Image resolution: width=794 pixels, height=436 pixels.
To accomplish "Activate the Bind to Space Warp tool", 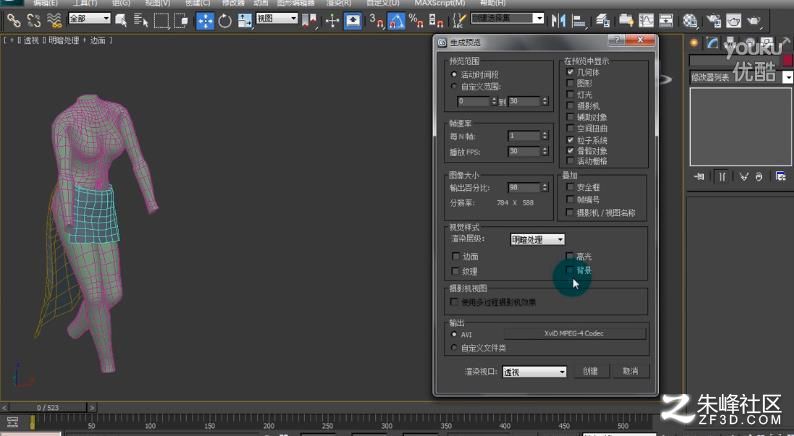I will (x=54, y=21).
